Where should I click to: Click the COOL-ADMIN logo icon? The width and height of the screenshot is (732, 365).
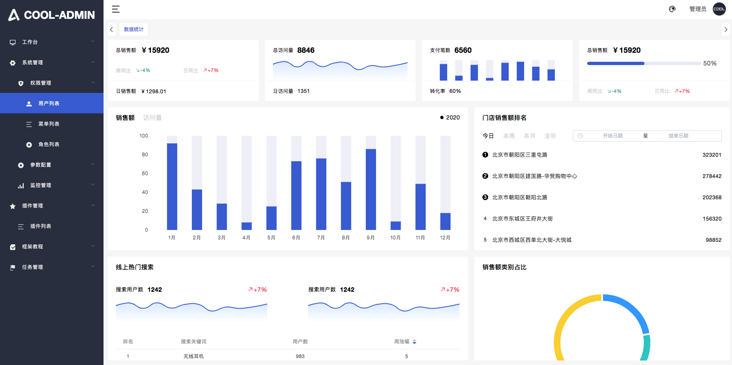click(x=14, y=15)
